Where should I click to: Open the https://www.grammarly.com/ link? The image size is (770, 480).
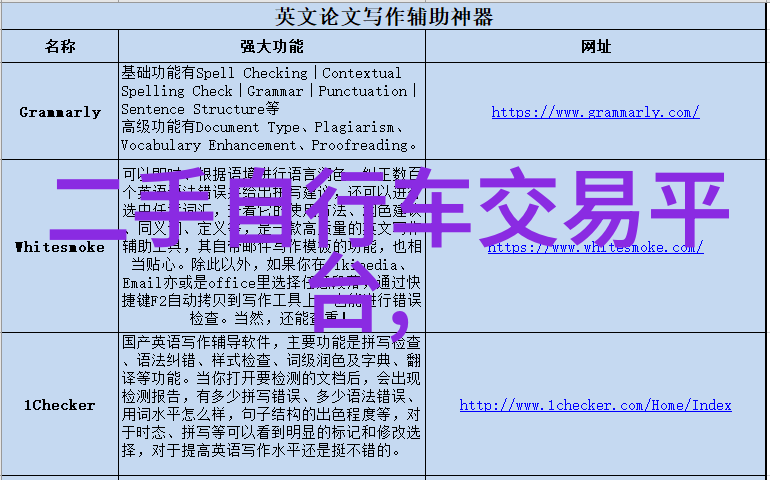[595, 113]
